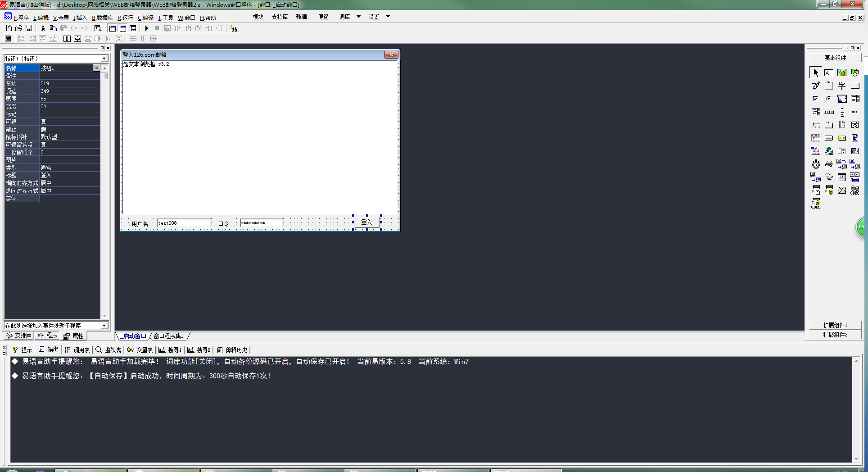
Task: Select the checkbox component in palette
Action: coord(816,99)
